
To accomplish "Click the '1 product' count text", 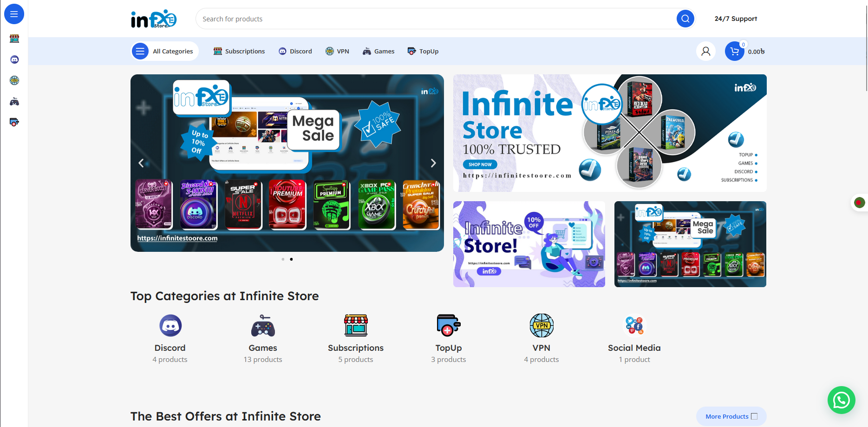I will [634, 359].
